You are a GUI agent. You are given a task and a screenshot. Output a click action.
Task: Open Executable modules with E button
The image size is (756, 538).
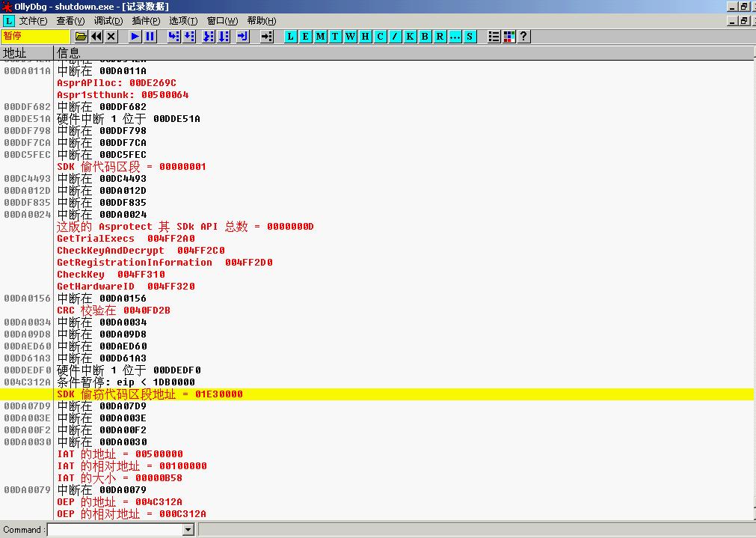[x=305, y=37]
